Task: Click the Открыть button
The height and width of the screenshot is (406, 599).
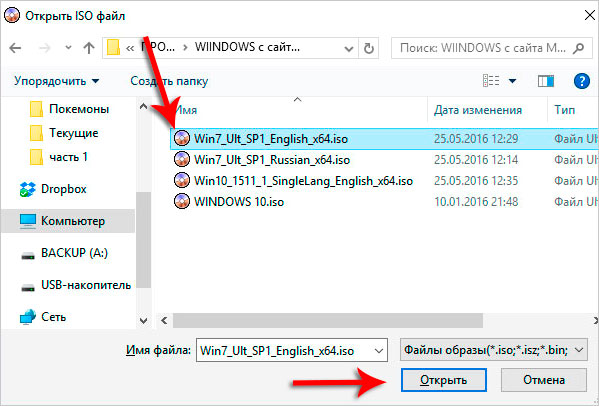Action: pos(444,380)
